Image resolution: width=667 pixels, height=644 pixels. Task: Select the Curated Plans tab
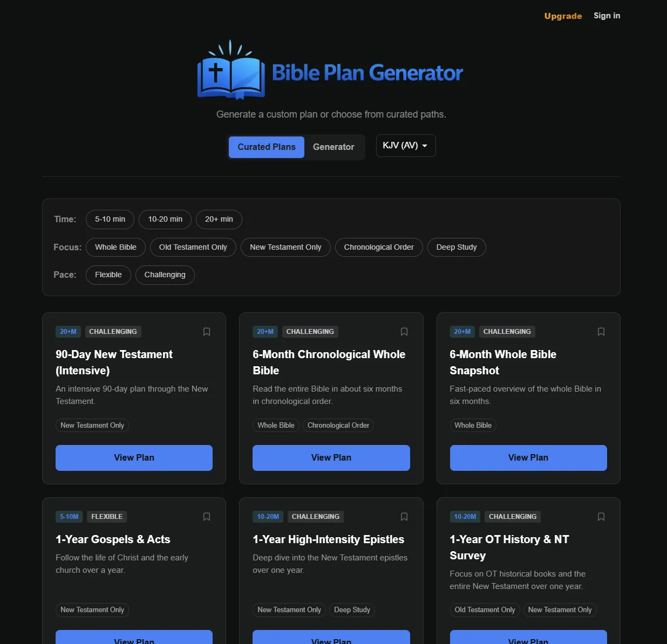pyautogui.click(x=266, y=147)
